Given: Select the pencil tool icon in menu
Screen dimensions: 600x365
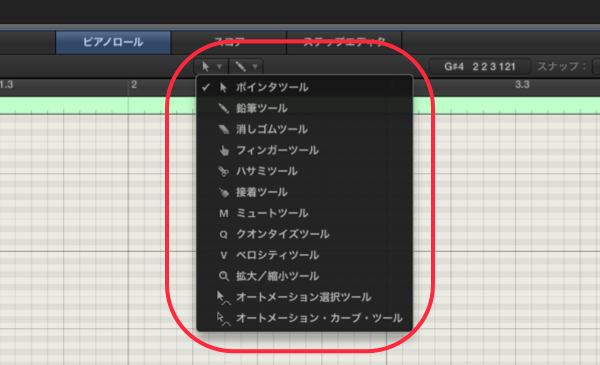Looking at the screenshot, I should 223,108.
